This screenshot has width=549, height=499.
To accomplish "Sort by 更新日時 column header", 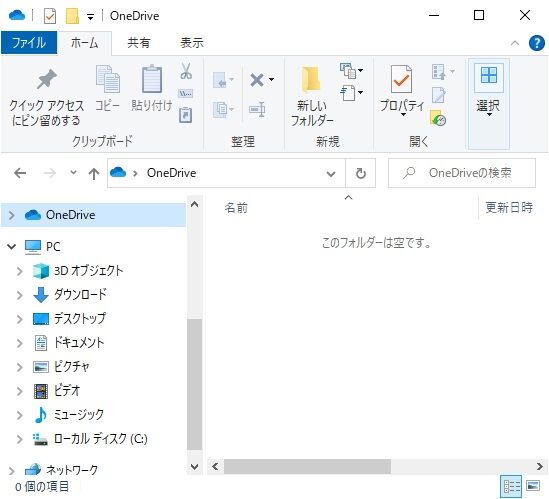I will click(509, 208).
